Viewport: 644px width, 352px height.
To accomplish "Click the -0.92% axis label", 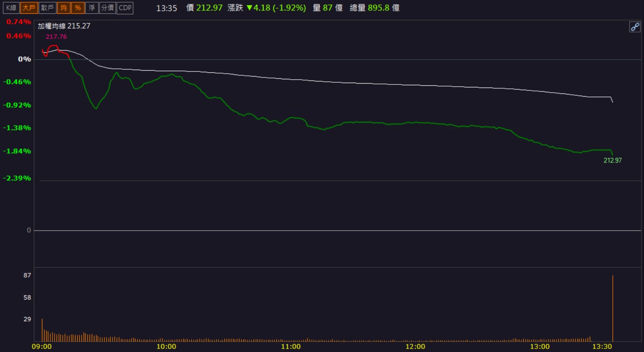I will click(17, 105).
